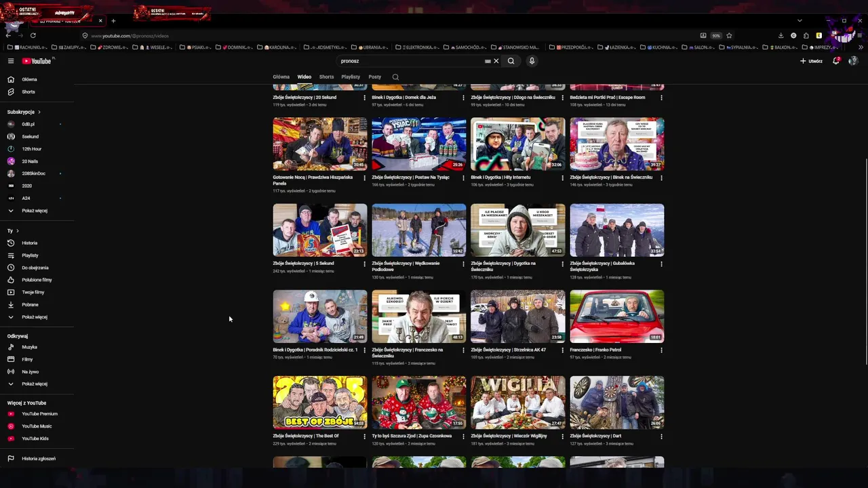868x488 pixels.
Task: Open the Ty section chevron
Action: point(17,231)
